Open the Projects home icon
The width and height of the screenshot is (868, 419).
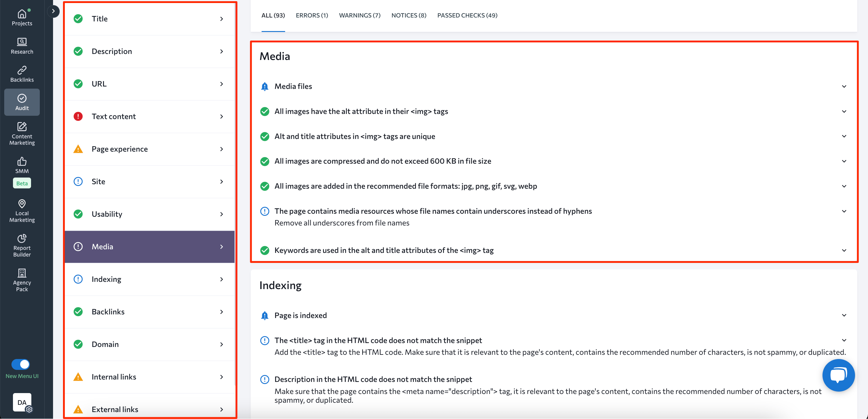tap(22, 14)
